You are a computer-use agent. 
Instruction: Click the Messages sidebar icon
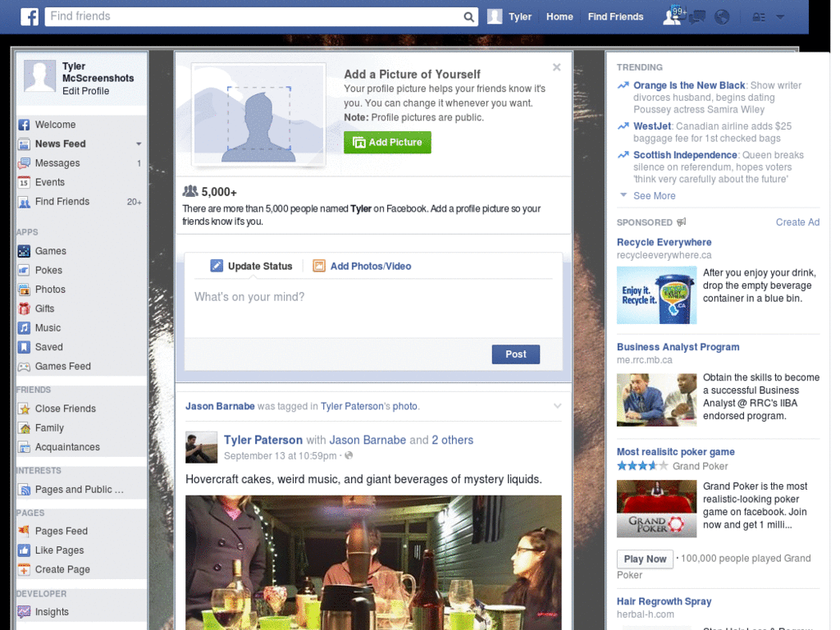[24, 163]
